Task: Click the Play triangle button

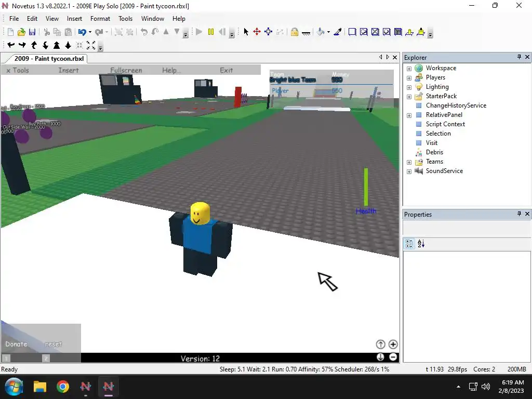Action: click(x=199, y=32)
